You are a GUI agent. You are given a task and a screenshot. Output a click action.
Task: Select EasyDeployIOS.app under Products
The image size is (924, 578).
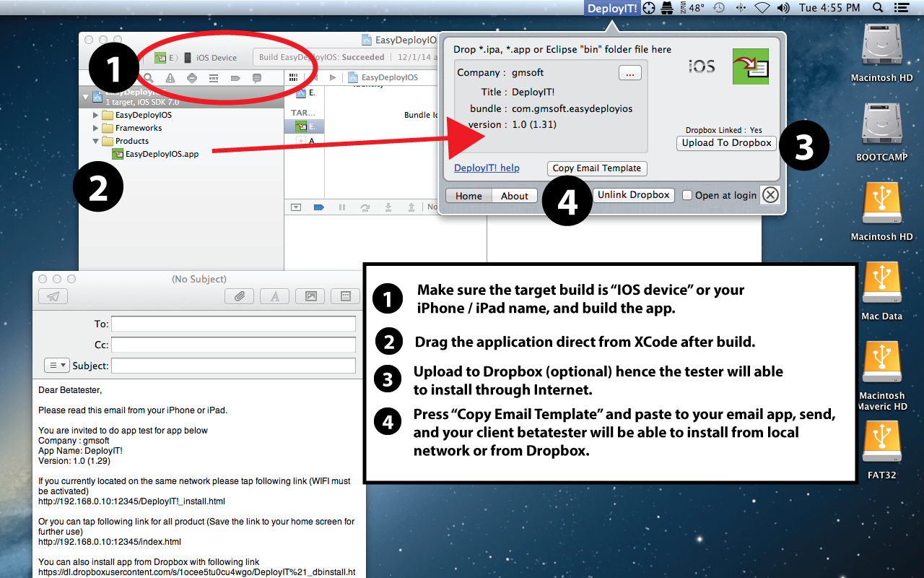coord(155,154)
